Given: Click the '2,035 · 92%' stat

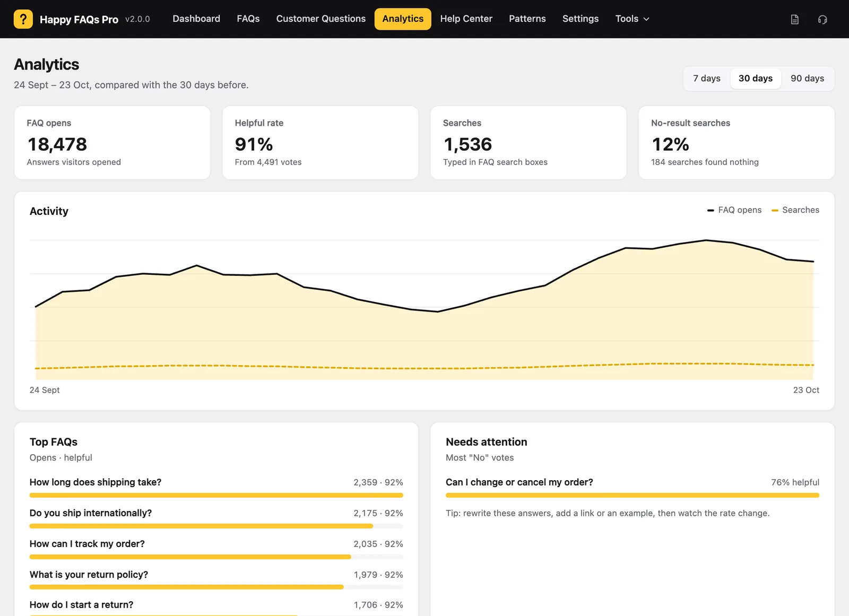Looking at the screenshot, I should pyautogui.click(x=378, y=544).
